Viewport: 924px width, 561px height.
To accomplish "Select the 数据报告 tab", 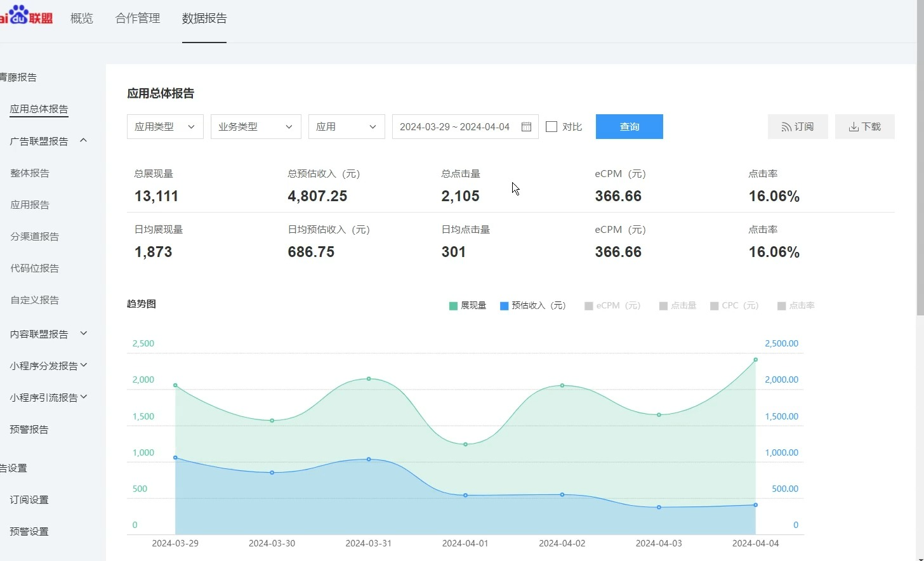I will pos(204,18).
